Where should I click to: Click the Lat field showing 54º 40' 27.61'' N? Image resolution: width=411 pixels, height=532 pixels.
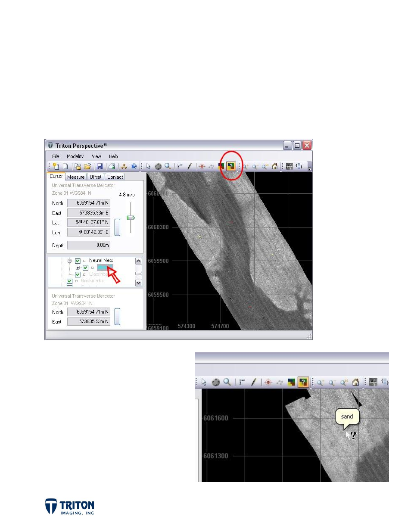click(89, 222)
